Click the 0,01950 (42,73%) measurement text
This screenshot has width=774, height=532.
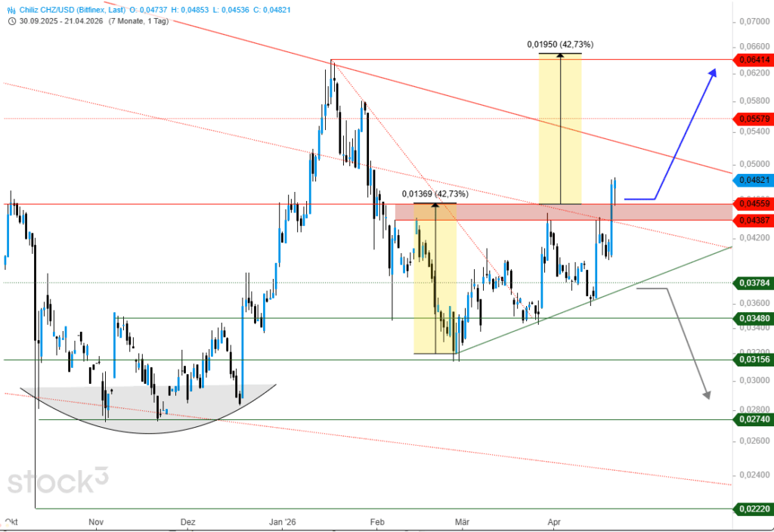560,45
